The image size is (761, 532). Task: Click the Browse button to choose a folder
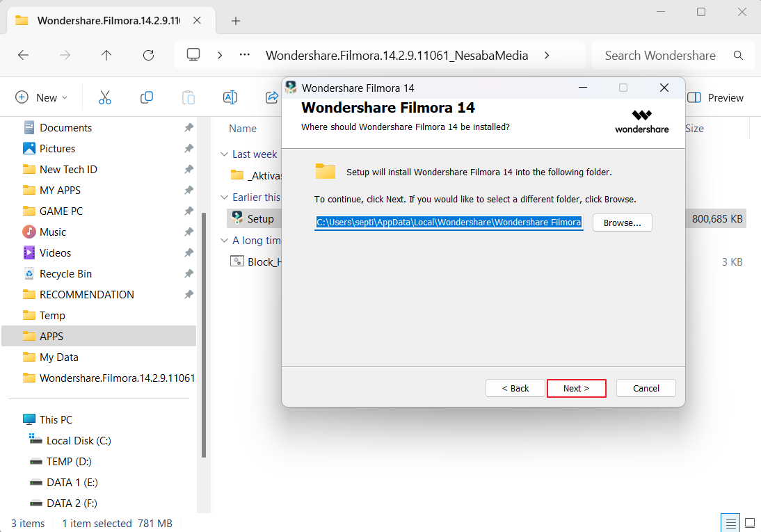point(622,222)
